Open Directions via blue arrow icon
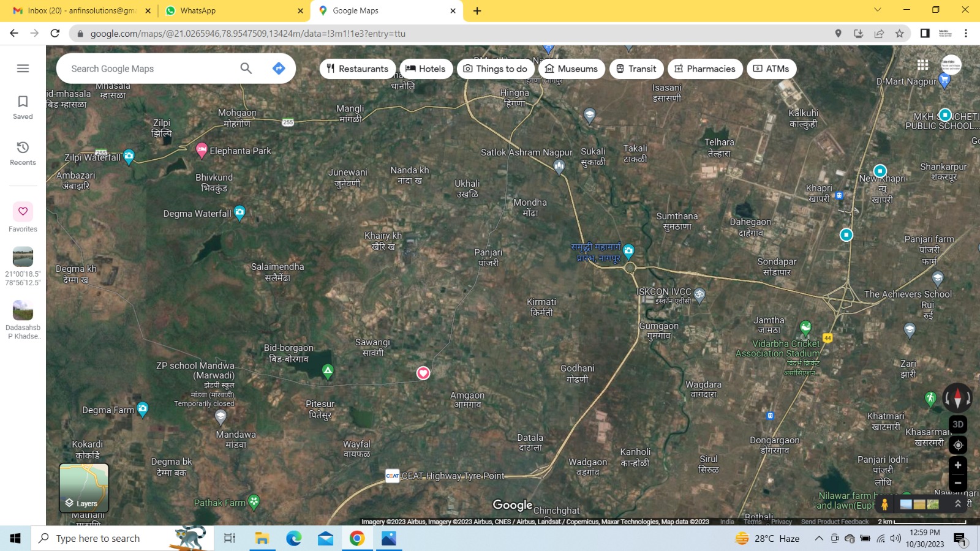The height and width of the screenshot is (551, 980). pyautogui.click(x=279, y=69)
